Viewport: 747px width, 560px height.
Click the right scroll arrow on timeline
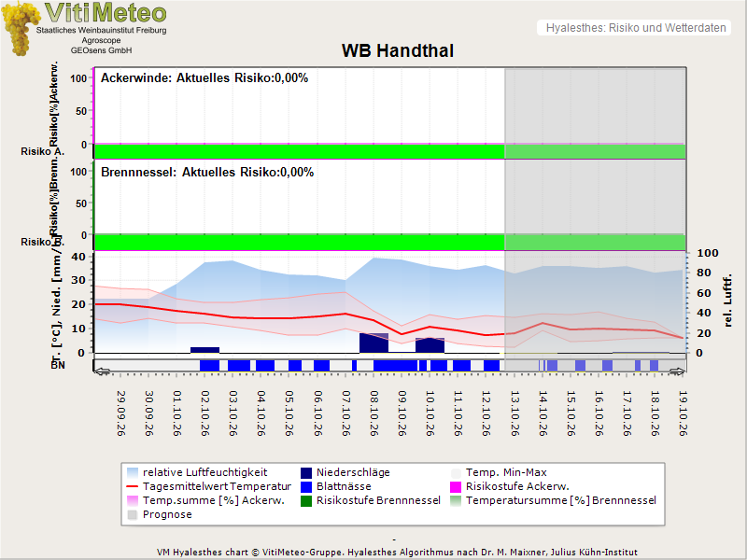[678, 371]
